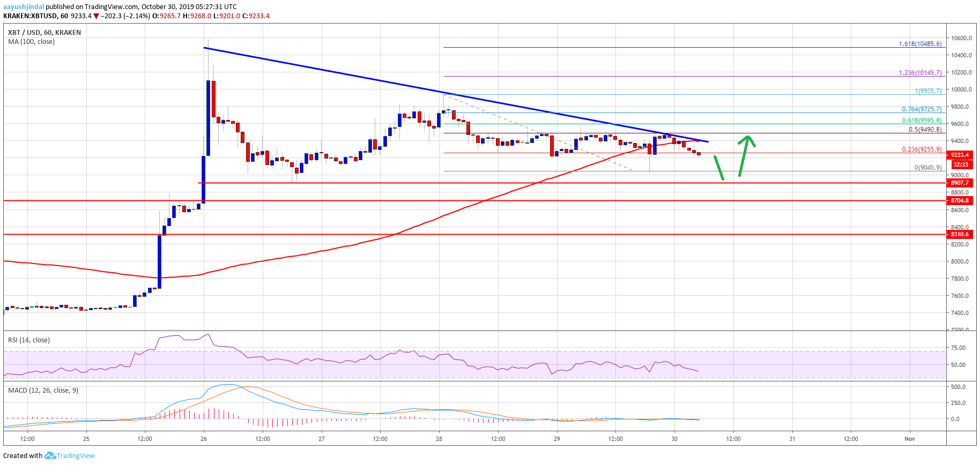Viewport: 980px width, 465px height.
Task: Select the 1(9935.7) Fibonacci label
Action: 928,92
